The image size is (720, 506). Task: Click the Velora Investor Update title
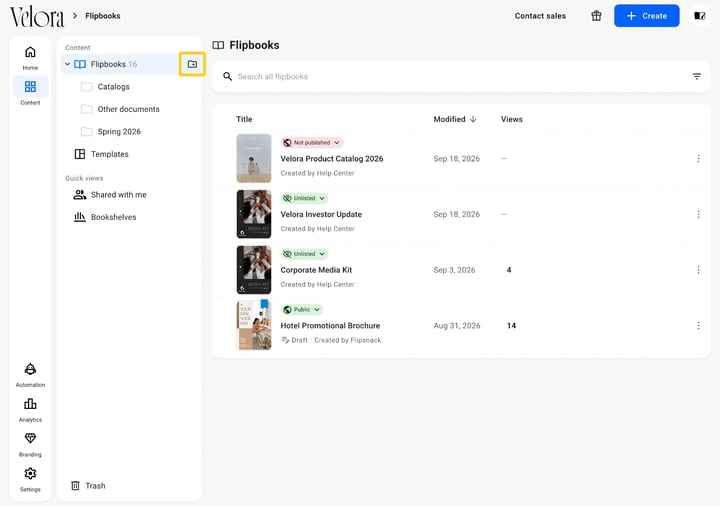coord(321,214)
